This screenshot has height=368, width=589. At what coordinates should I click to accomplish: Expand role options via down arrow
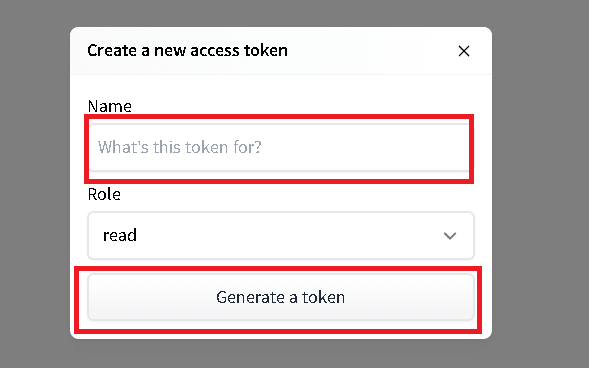point(450,236)
